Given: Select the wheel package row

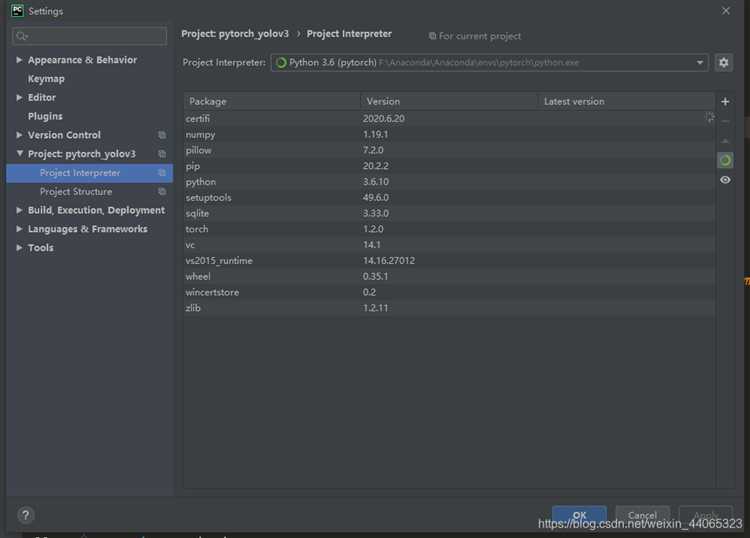Looking at the screenshot, I should pyautogui.click(x=449, y=276).
